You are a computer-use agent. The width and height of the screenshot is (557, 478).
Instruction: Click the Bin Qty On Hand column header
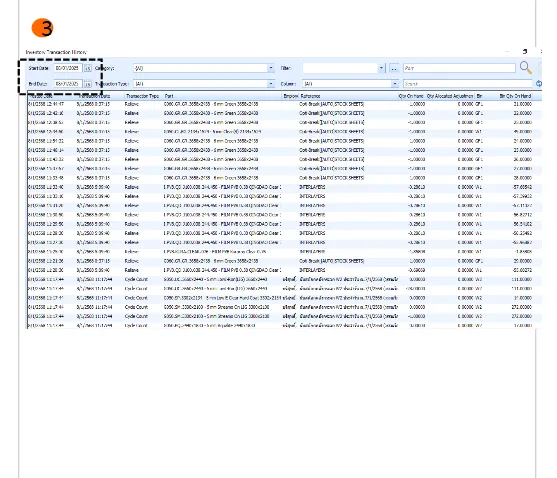point(515,96)
